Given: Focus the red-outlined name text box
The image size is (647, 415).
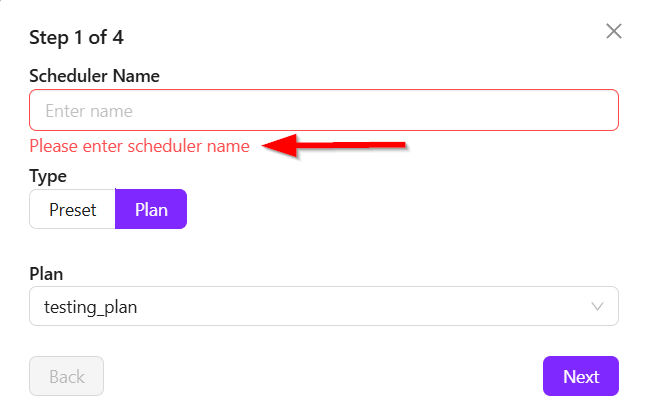Looking at the screenshot, I should tap(324, 110).
